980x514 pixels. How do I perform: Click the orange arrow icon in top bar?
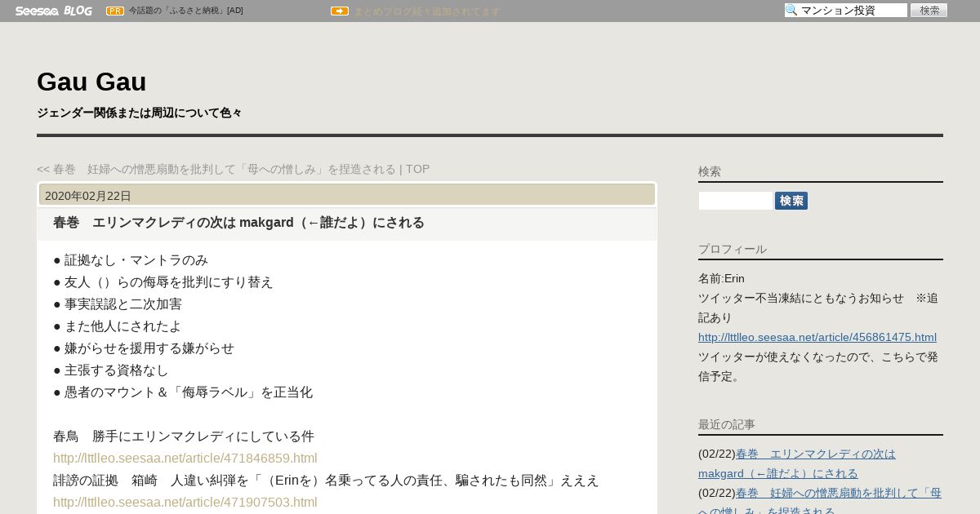[340, 11]
